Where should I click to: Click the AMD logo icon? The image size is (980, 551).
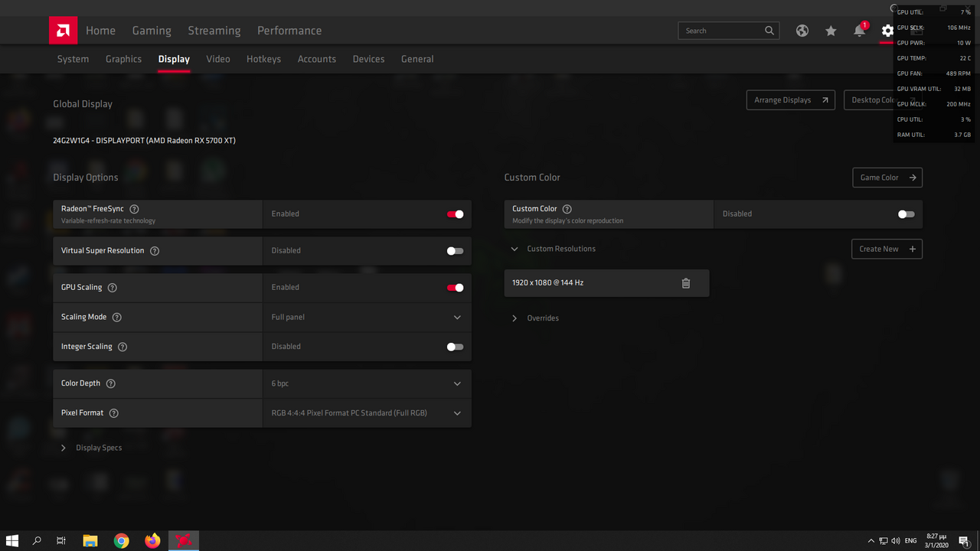pos(63,31)
